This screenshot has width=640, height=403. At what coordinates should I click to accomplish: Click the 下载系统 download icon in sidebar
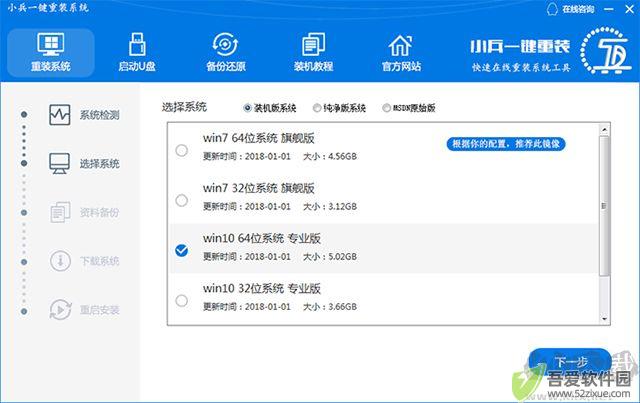(60, 261)
